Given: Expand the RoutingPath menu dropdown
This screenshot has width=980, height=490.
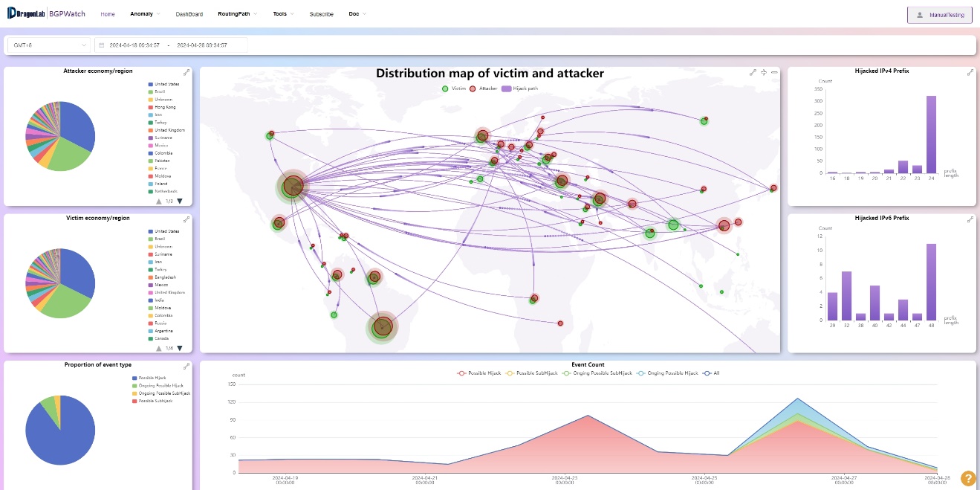Looking at the screenshot, I should (x=238, y=14).
